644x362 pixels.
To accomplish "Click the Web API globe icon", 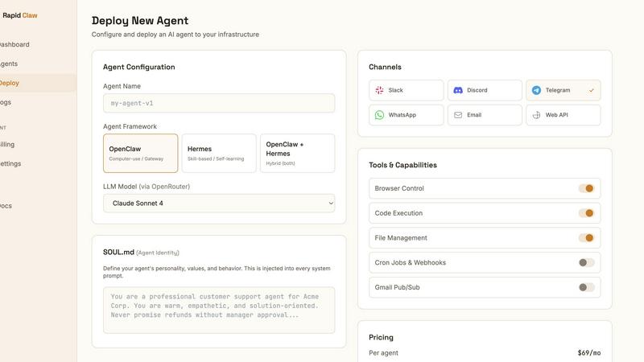I will click(536, 115).
